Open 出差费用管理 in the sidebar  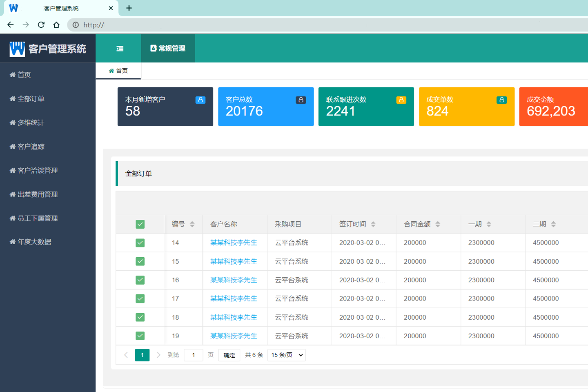48,194
